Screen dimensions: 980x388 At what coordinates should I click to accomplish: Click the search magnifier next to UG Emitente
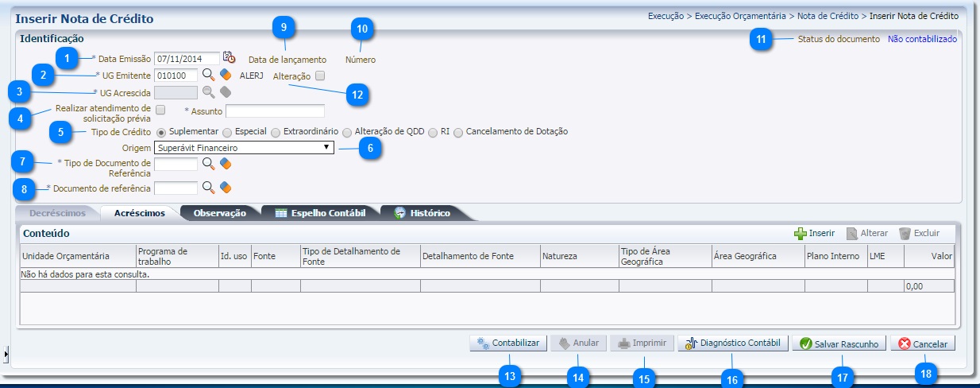(208, 75)
